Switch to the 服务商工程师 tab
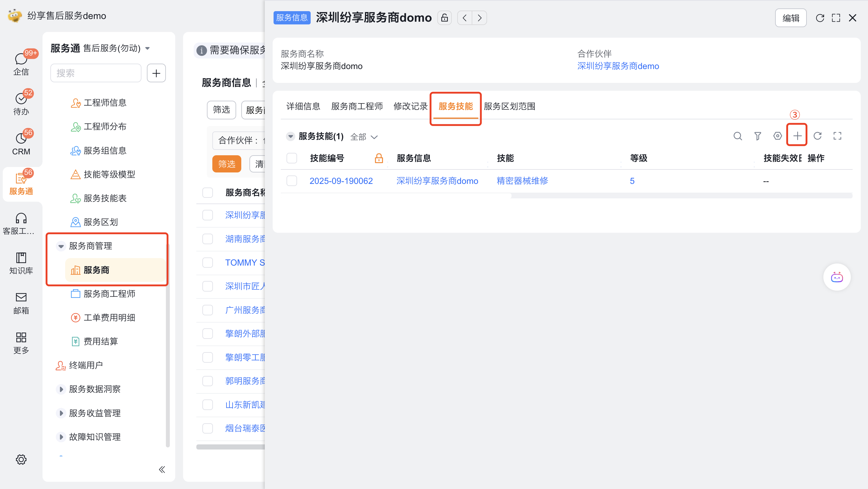This screenshot has height=489, width=868. [356, 106]
